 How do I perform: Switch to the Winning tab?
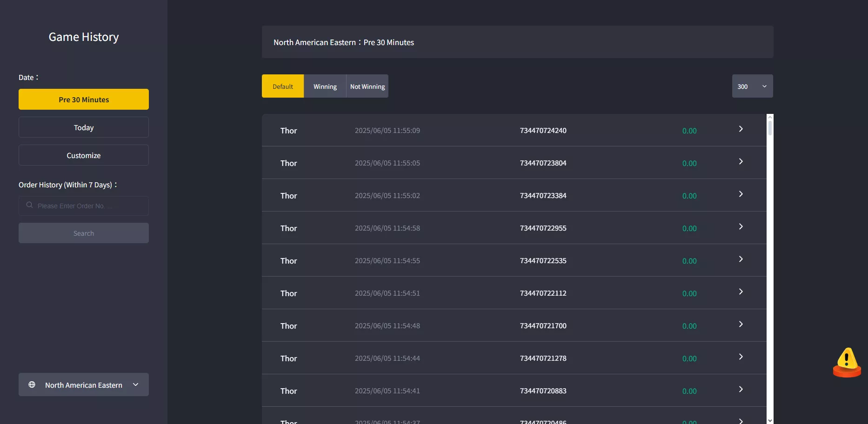(x=325, y=86)
